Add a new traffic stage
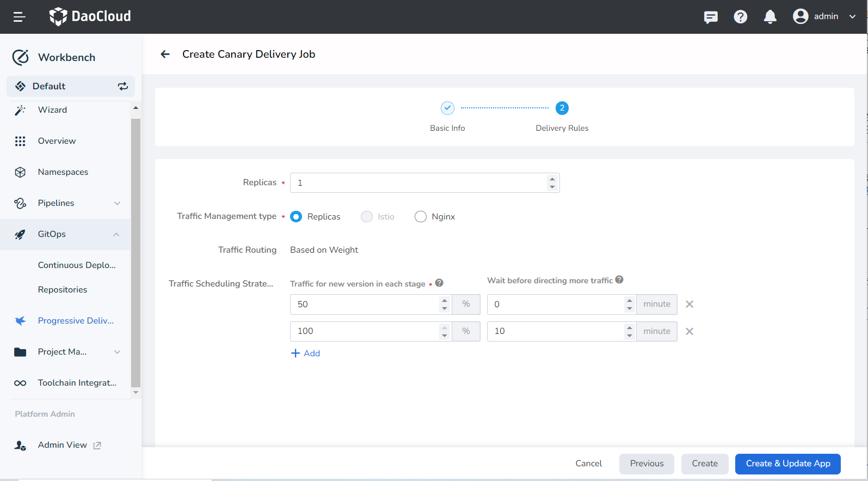 306,354
